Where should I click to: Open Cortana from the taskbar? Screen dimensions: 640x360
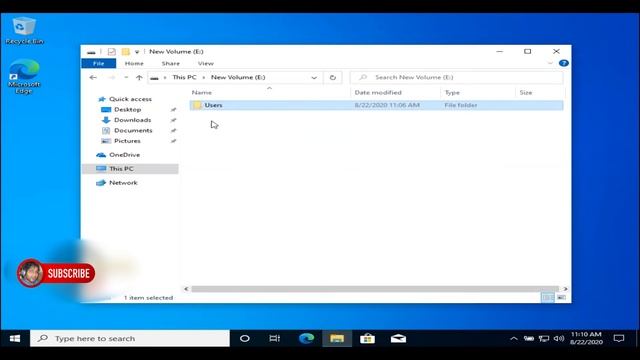[245, 339]
